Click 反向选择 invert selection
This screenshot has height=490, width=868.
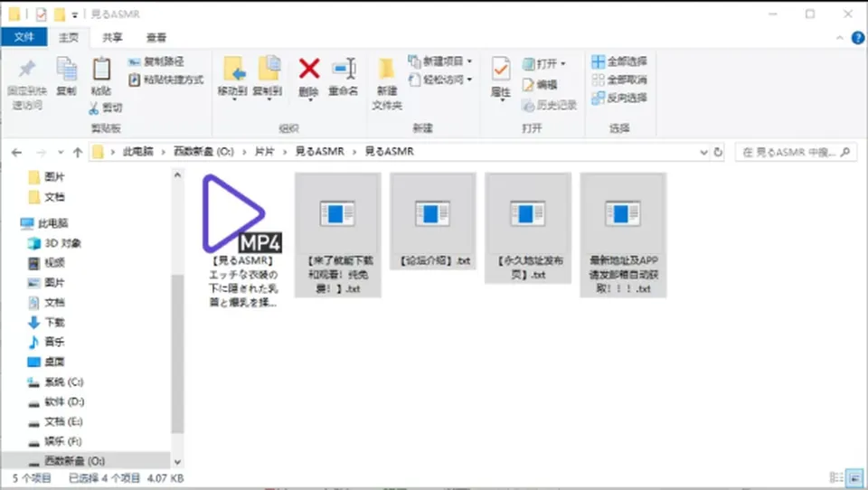(619, 98)
